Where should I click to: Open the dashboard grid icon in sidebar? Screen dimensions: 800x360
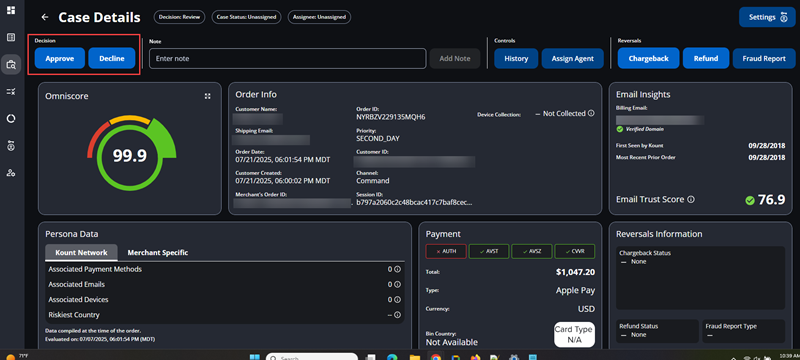tap(11, 10)
